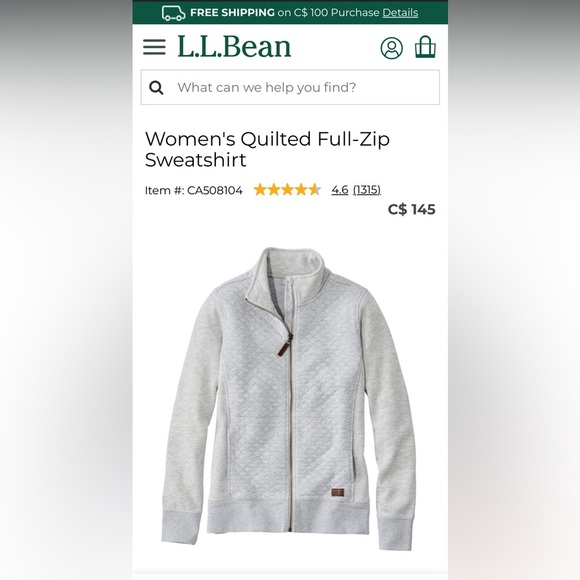
Task: Focus the 'What can we help you find?' field
Action: click(290, 87)
